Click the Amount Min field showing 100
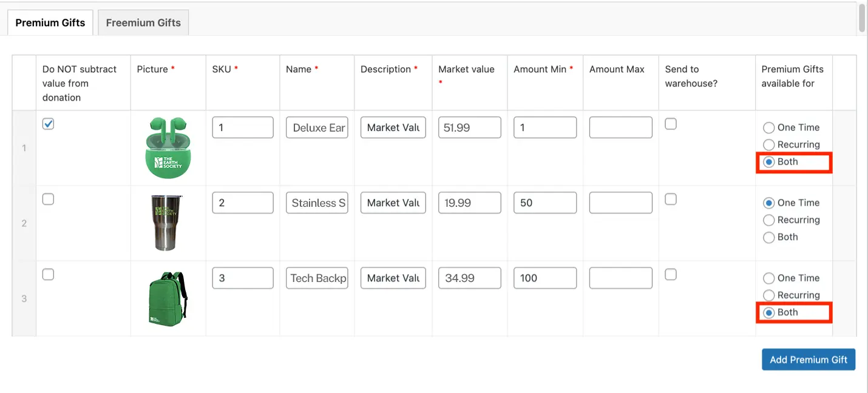This screenshot has height=393, width=868. (544, 278)
